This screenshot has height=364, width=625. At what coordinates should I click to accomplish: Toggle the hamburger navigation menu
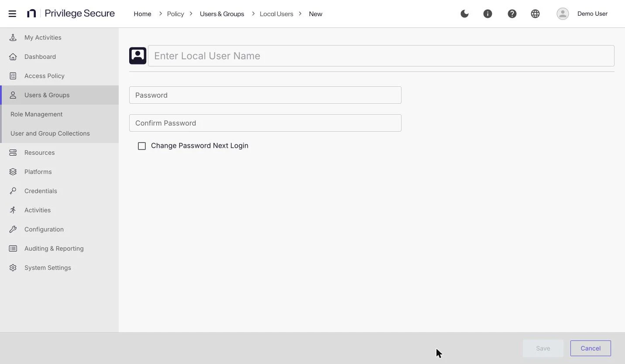12,14
